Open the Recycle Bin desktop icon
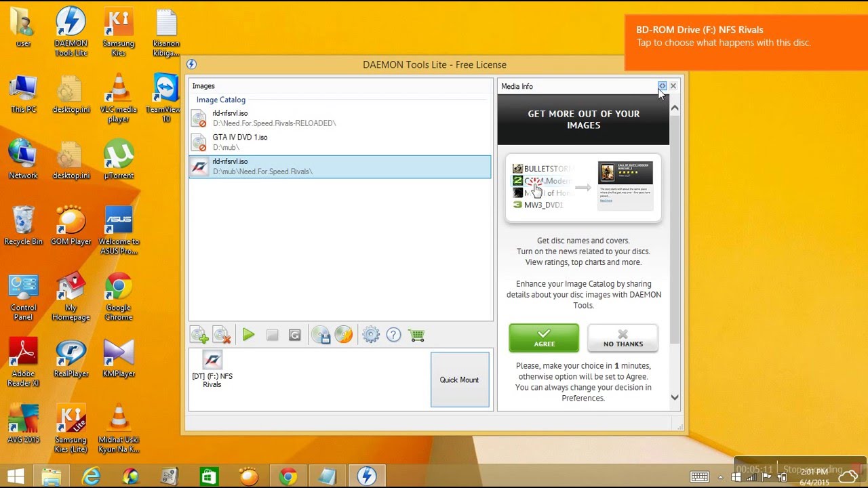 tap(23, 226)
